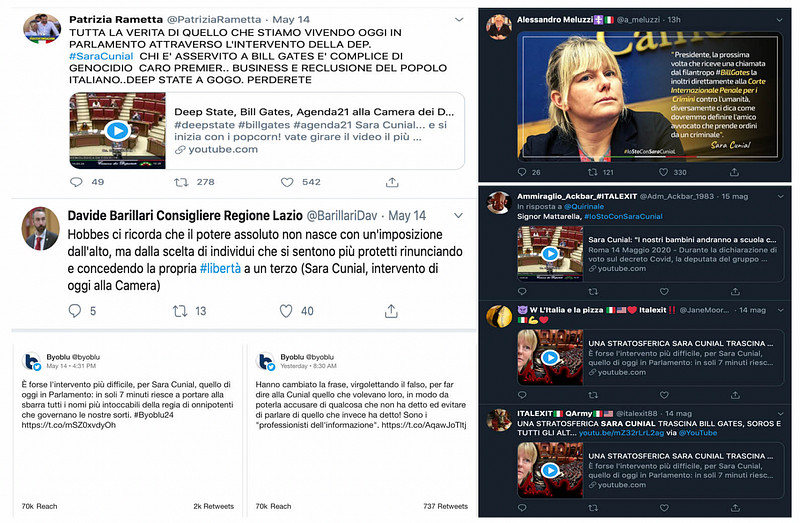
Task: Share Davide Barillari's tweet
Action: pyautogui.click(x=391, y=311)
